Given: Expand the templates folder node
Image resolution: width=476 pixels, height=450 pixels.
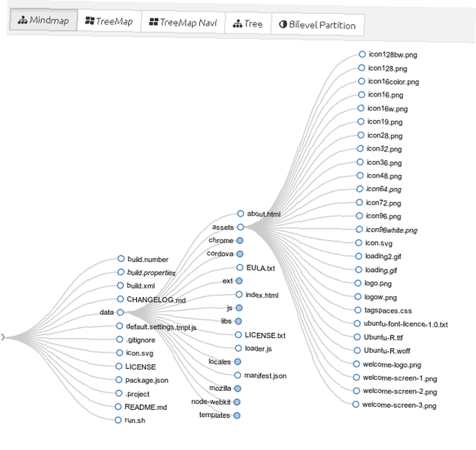Looking at the screenshot, I should 238,416.
